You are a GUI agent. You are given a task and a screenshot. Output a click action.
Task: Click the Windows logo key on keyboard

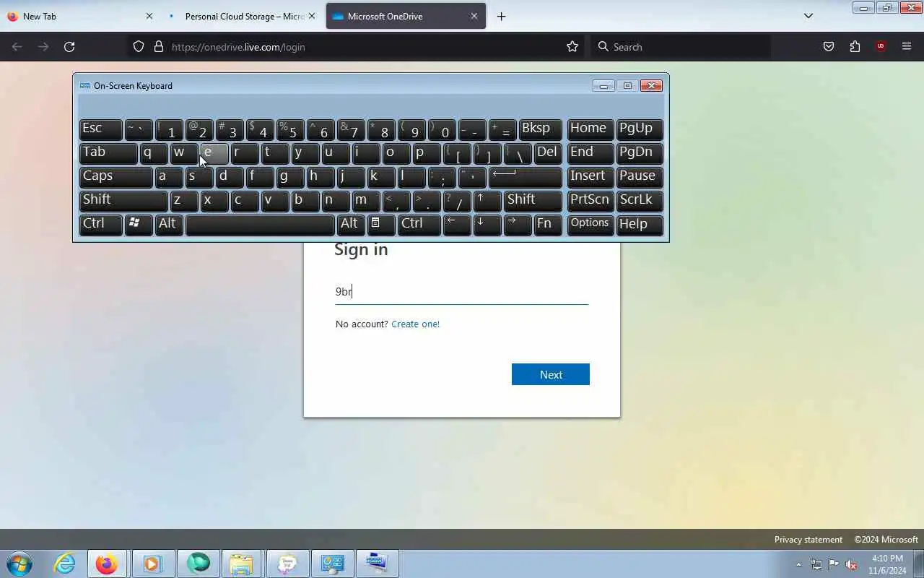[139, 224]
